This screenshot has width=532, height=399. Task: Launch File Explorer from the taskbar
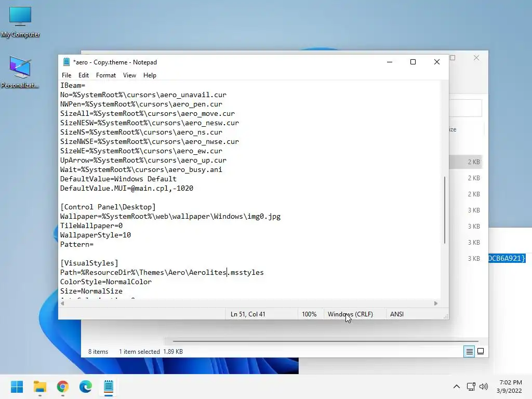tap(39, 387)
